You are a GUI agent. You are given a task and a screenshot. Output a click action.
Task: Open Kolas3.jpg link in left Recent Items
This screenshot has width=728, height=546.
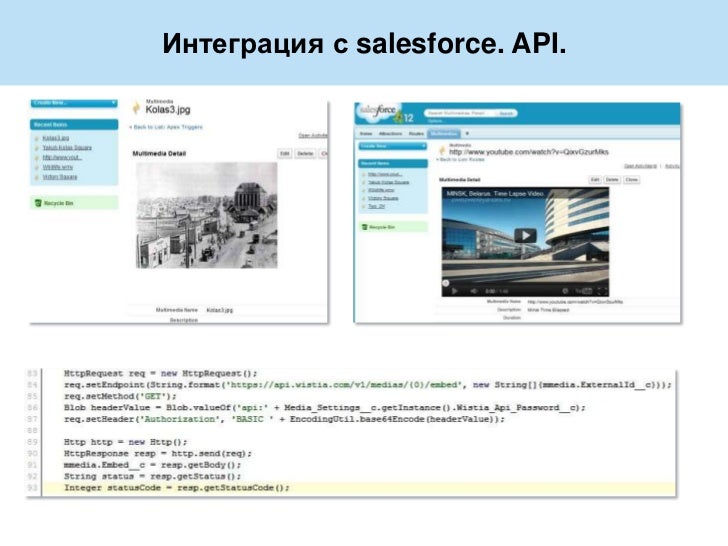[x=56, y=138]
